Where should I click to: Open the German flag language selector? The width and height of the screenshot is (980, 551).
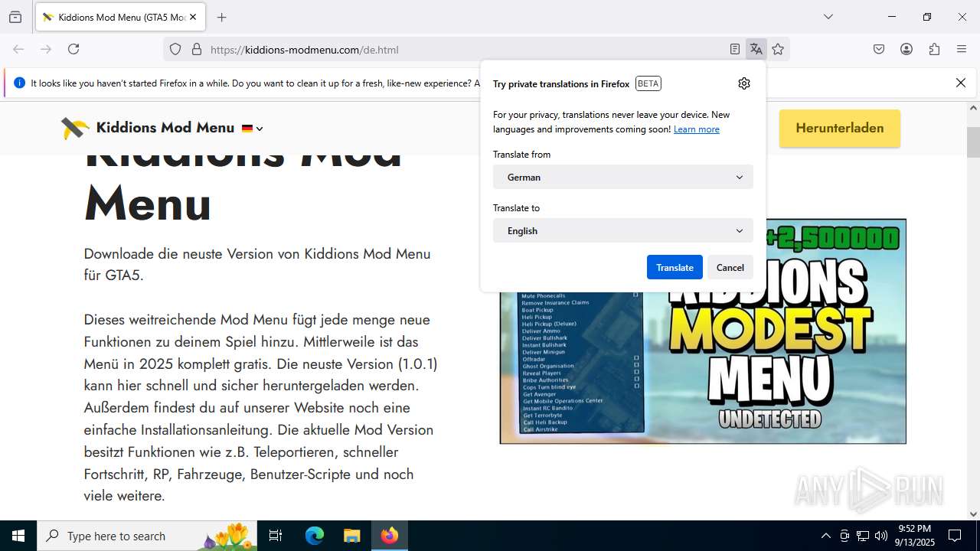point(253,129)
